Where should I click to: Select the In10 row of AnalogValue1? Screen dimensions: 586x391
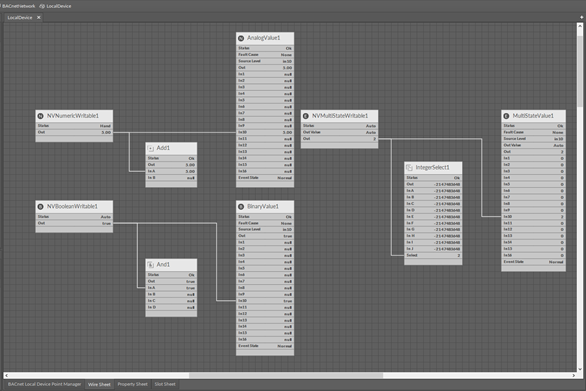coord(265,132)
